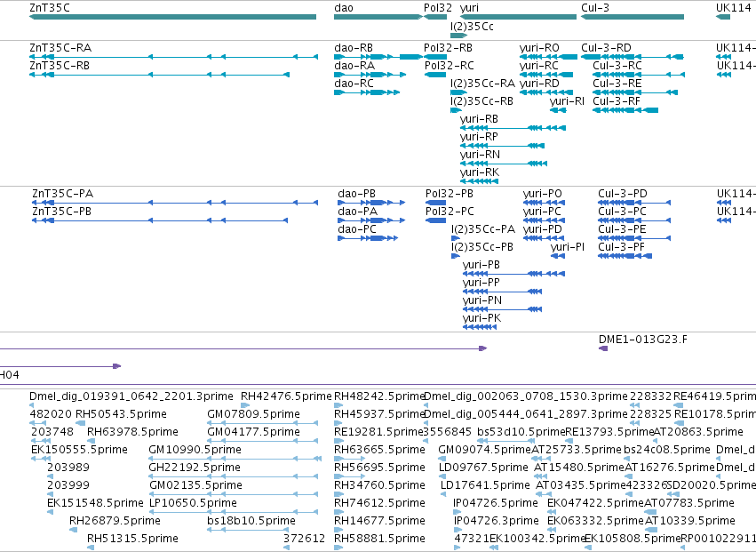The width and height of the screenshot is (756, 552).
Task: Click the AT10339.5prime EST label
Action: coord(690,521)
